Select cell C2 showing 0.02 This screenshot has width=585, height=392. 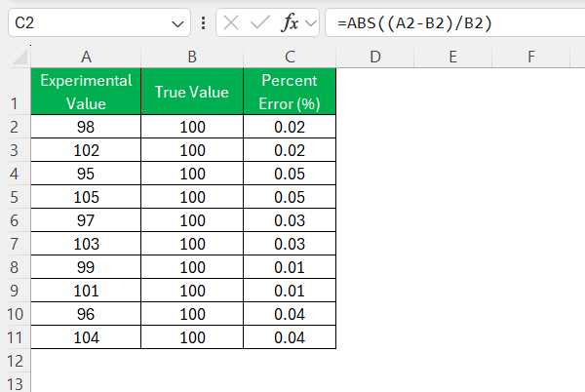pos(290,127)
